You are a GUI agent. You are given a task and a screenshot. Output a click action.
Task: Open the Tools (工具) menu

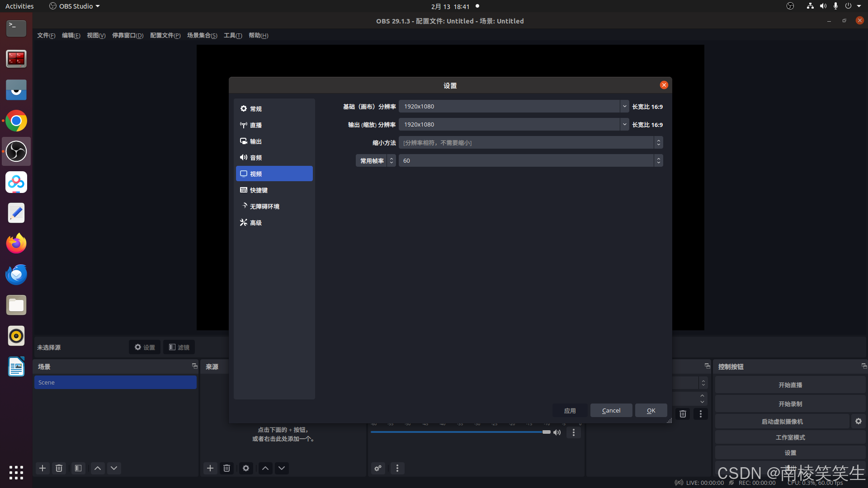(232, 36)
